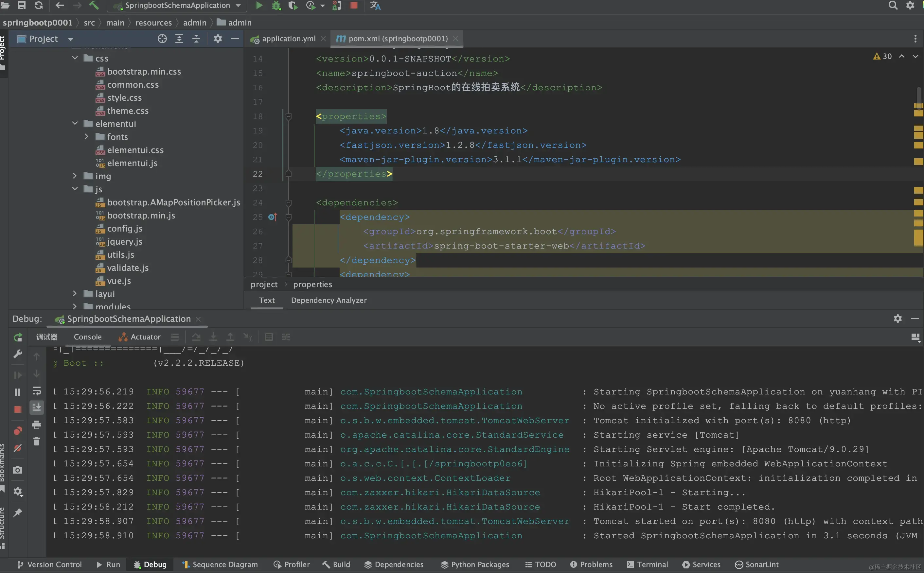This screenshot has width=924, height=573.
Task: Click Expand All in Project panel
Action: pos(179,39)
